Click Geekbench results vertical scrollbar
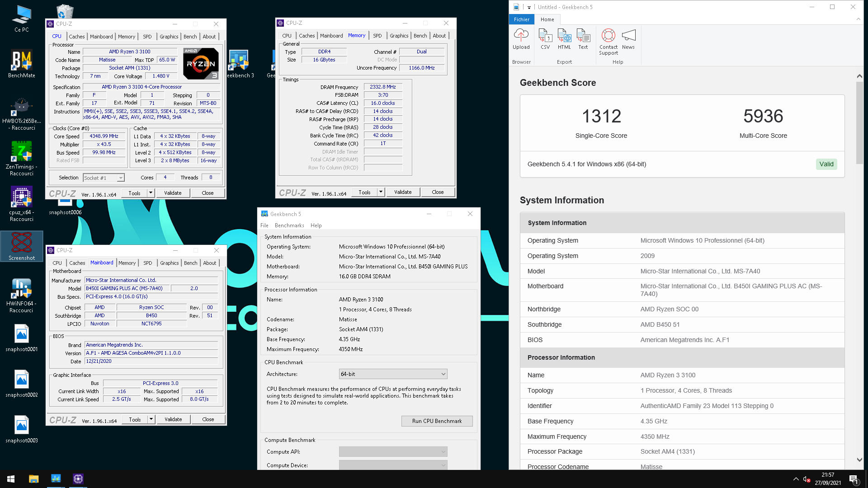Image resolution: width=868 pixels, height=488 pixels. (x=859, y=123)
